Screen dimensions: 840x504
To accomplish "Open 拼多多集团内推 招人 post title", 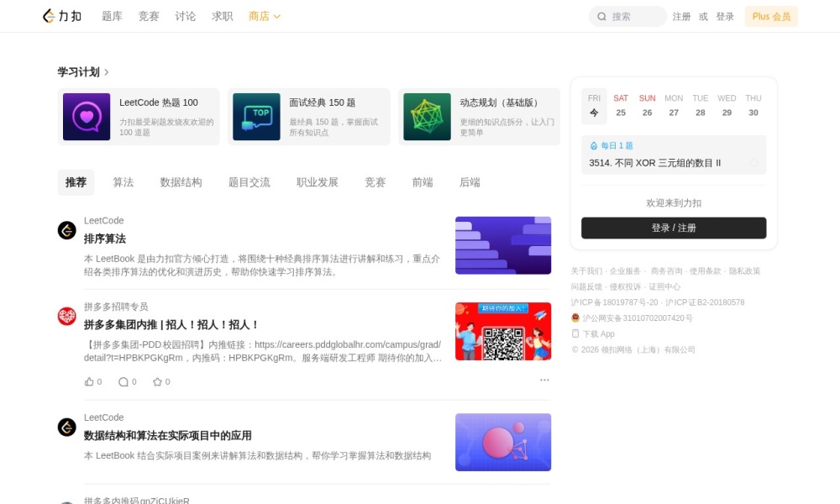I will click(x=171, y=324).
